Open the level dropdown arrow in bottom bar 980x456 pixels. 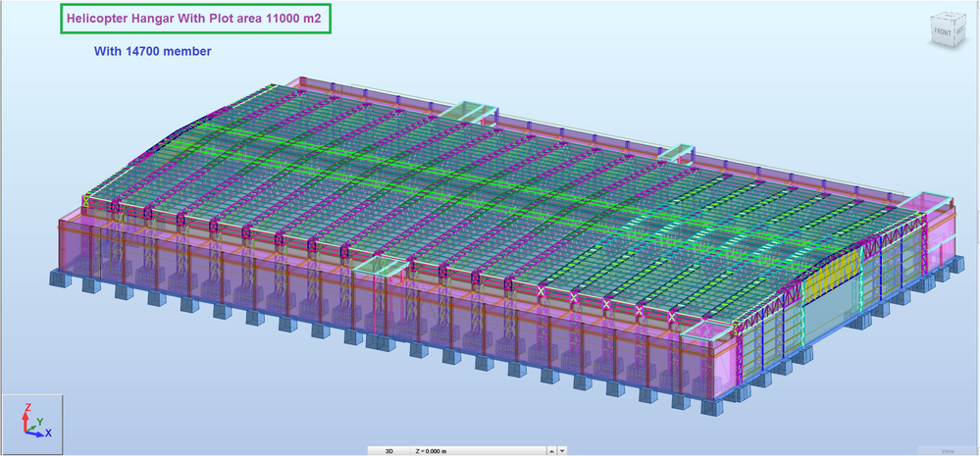click(562, 450)
